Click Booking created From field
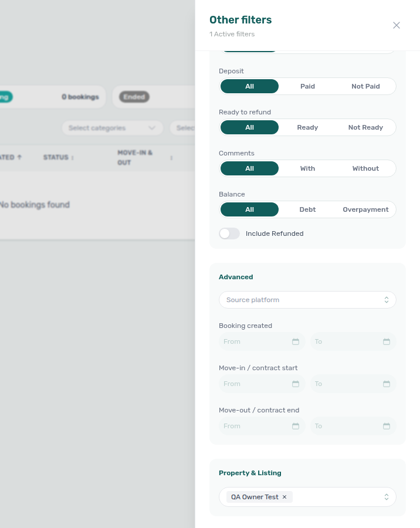This screenshot has width=420, height=528. 262,341
